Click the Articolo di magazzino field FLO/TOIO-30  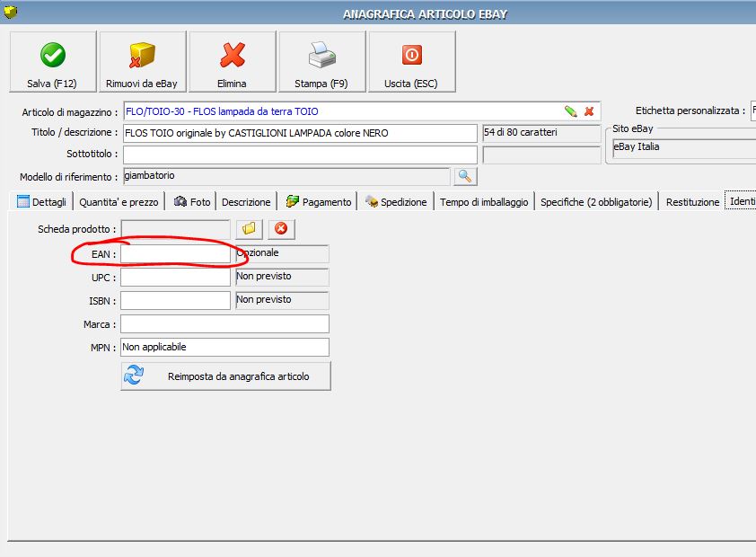(362, 111)
